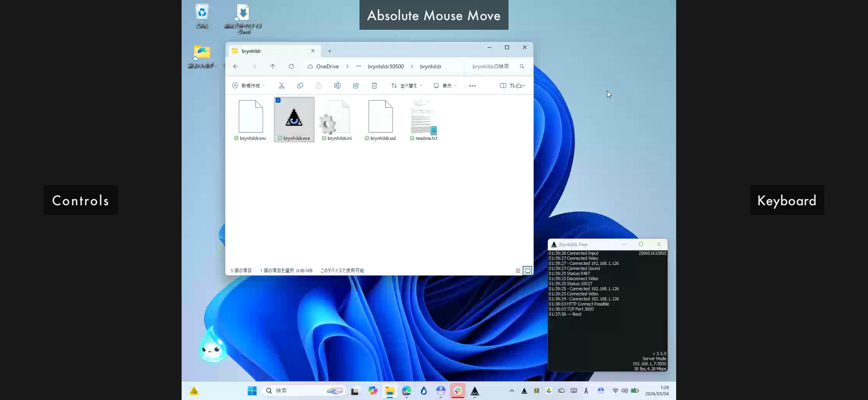Click brynhildr30500 in breadcrumb path

tap(386, 66)
